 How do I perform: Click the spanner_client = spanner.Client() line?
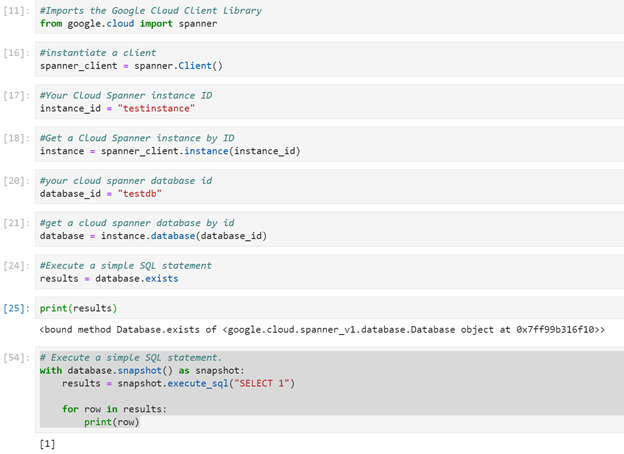tap(131, 66)
